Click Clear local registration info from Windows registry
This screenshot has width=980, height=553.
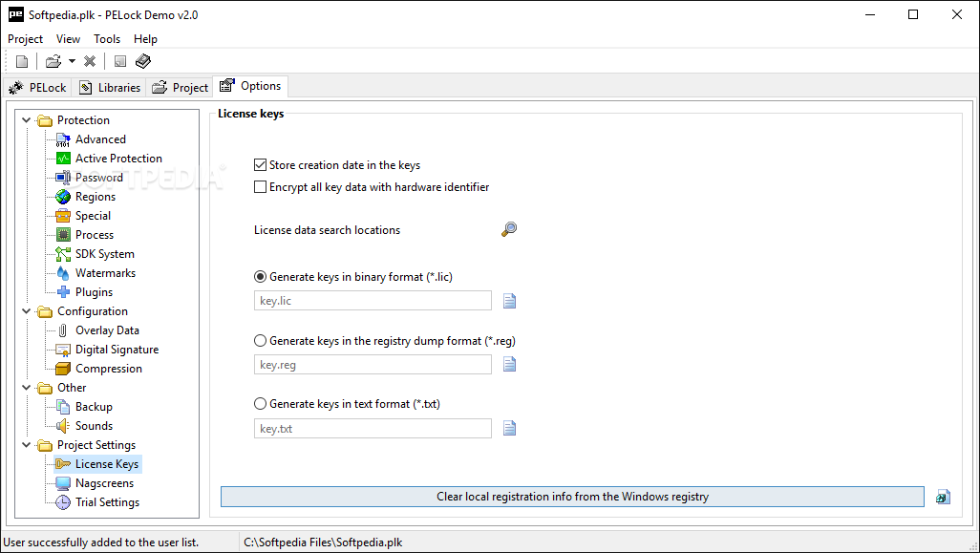click(572, 497)
